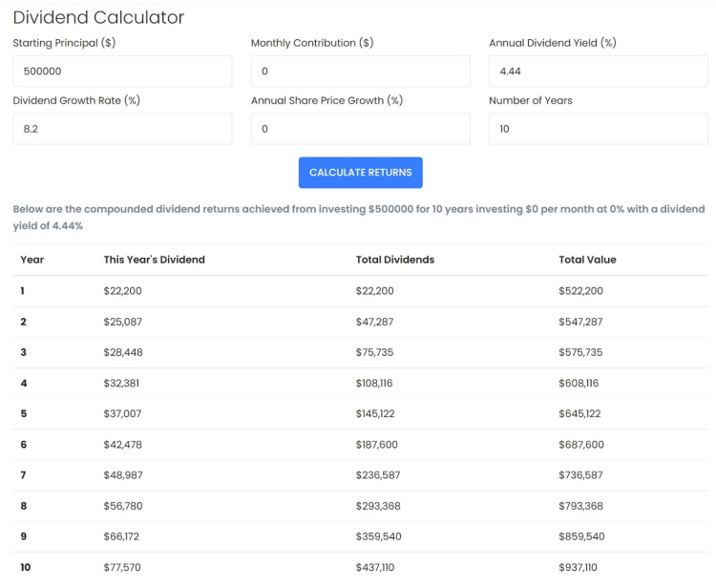Click the $187,600 total dividends cell
716x588 pixels.
click(x=377, y=445)
